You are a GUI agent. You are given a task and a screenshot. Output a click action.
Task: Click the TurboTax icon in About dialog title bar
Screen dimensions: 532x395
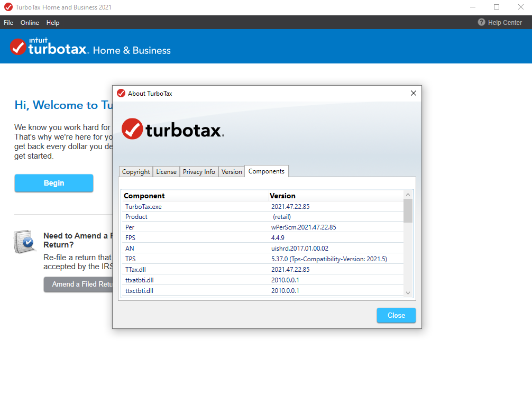click(121, 93)
